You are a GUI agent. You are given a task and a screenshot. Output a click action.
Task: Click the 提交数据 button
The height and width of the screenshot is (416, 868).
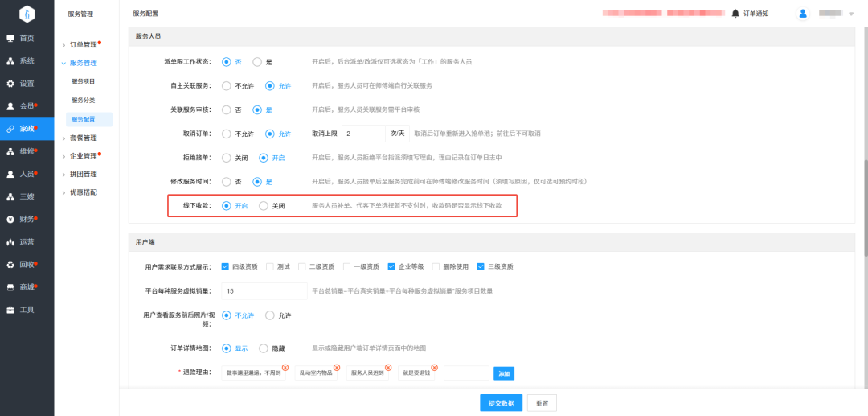coord(501,403)
